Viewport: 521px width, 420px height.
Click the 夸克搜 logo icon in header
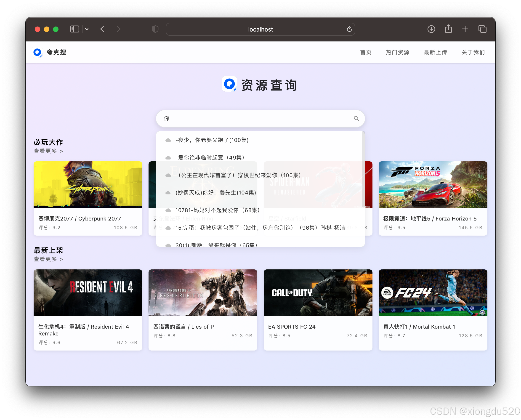(37, 52)
